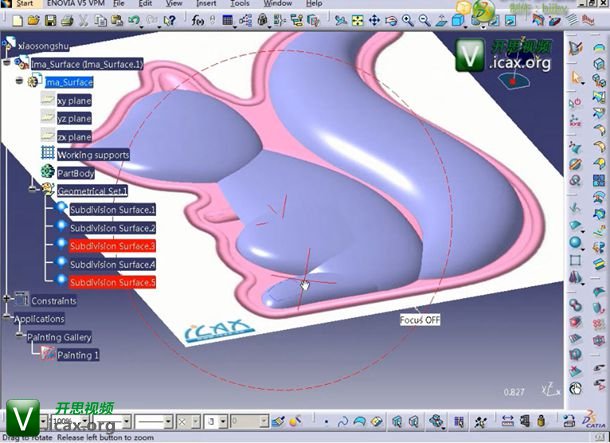Click the sphere primitive tool
This screenshot has width=610, height=443.
pos(575,242)
